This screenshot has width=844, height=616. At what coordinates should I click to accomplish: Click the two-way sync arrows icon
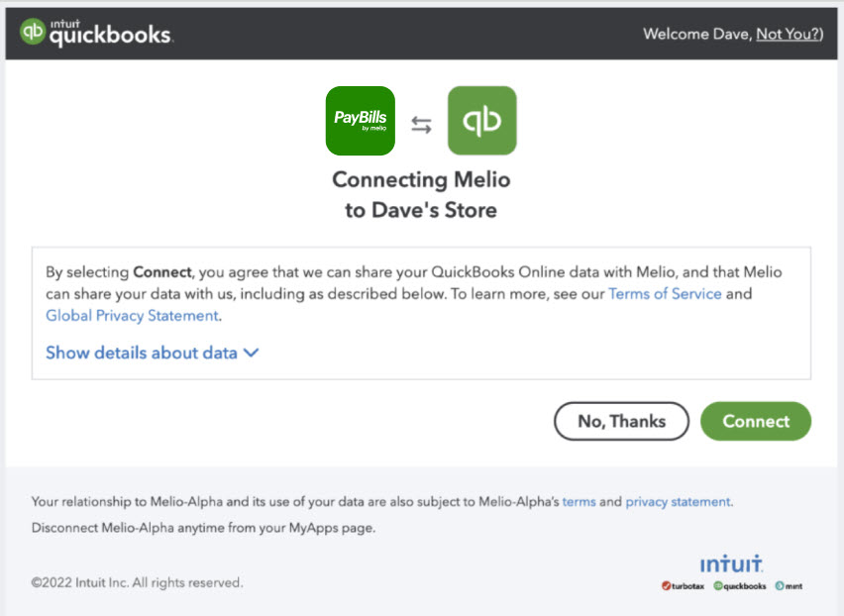pyautogui.click(x=422, y=125)
